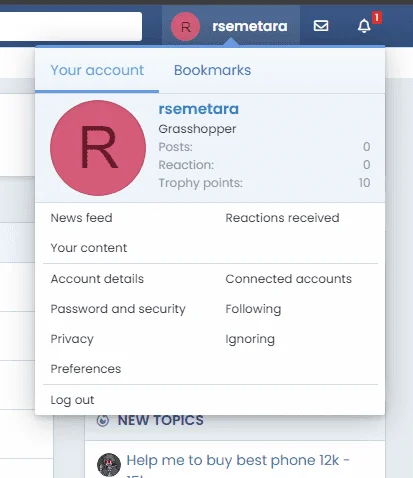View the Ignoring list

pyautogui.click(x=250, y=339)
